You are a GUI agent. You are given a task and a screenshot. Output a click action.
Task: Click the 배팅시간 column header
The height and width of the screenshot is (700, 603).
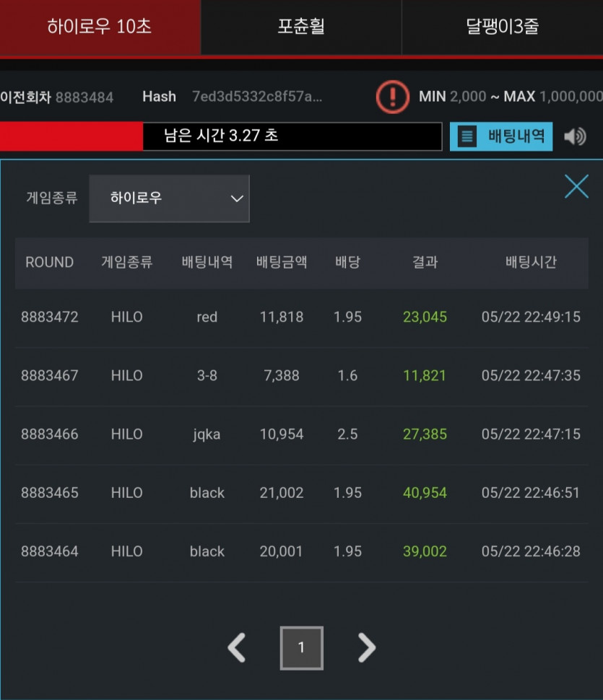(531, 262)
